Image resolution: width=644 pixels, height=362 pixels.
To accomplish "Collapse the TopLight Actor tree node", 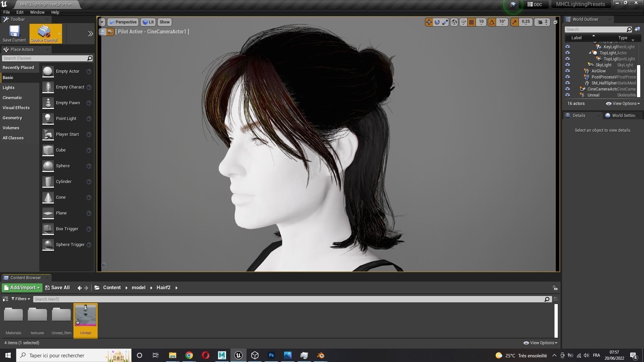I will point(590,53).
